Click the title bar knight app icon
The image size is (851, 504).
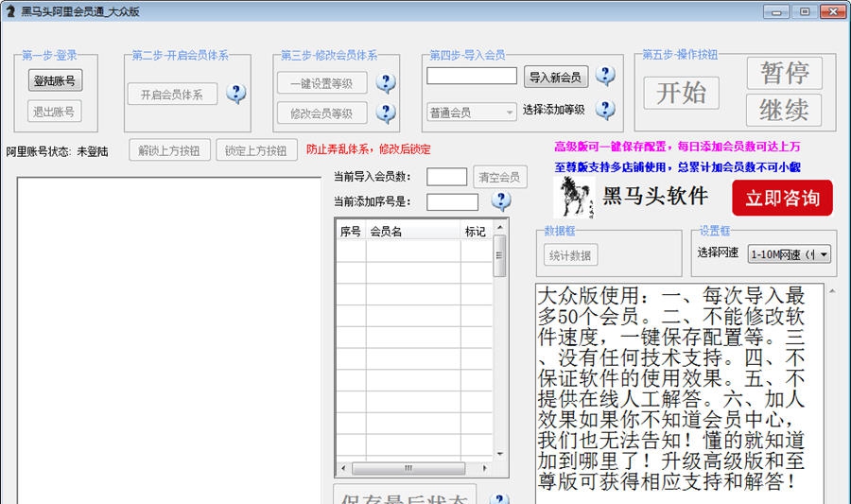click(x=9, y=10)
